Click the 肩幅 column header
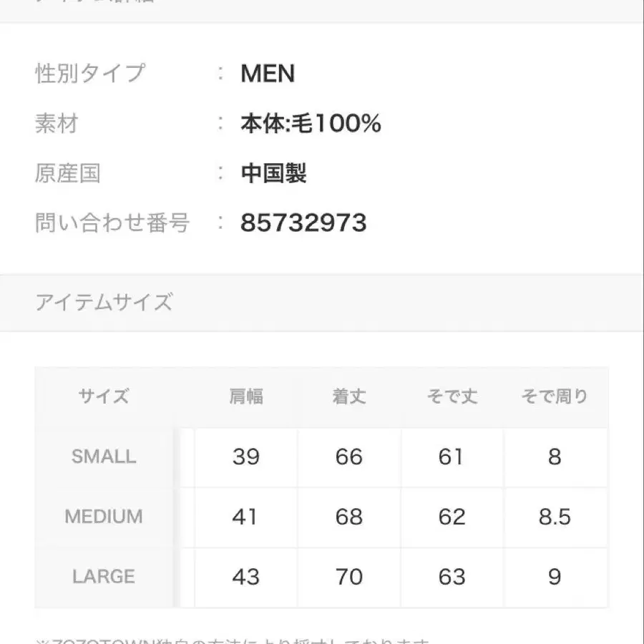The height and width of the screenshot is (644, 644). [246, 396]
